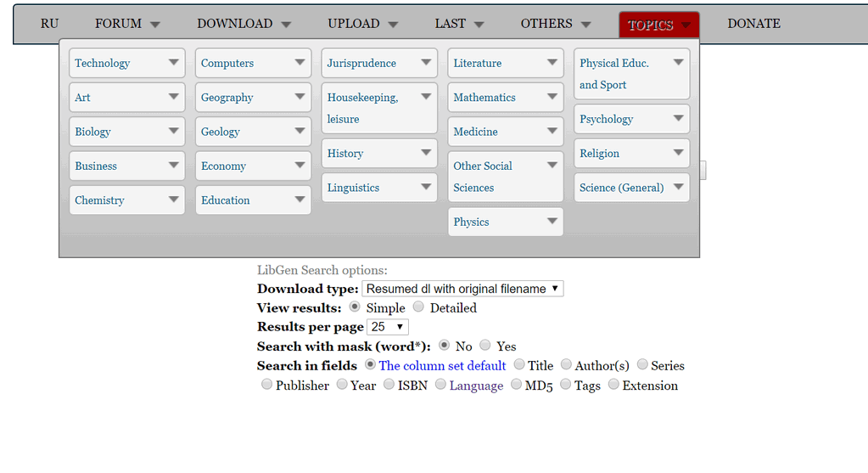The image size is (868, 473).
Task: Open the History topic link
Action: point(345,154)
